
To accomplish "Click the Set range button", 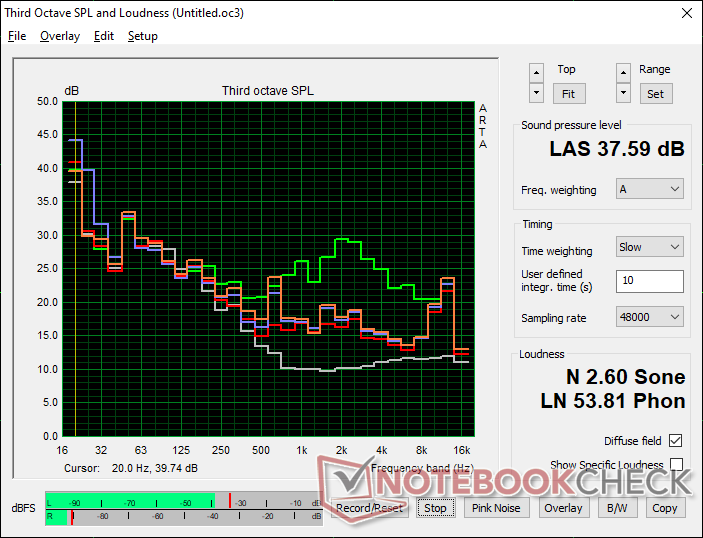I will pyautogui.click(x=655, y=94).
